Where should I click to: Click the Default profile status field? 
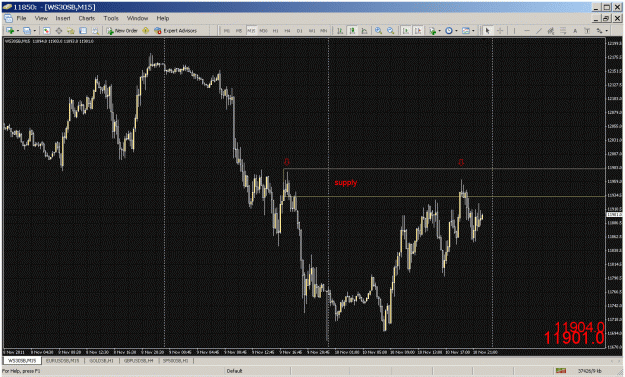257,371
